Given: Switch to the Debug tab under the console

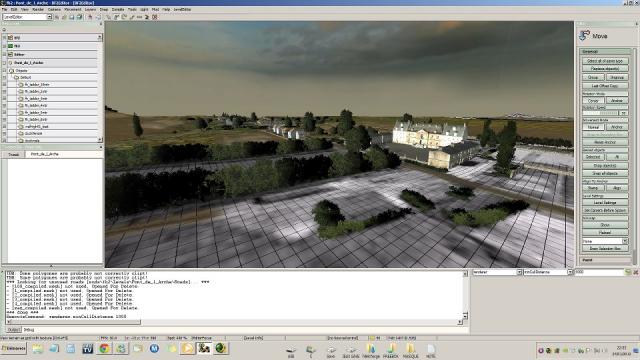Looking at the screenshot, I should click(x=29, y=329).
